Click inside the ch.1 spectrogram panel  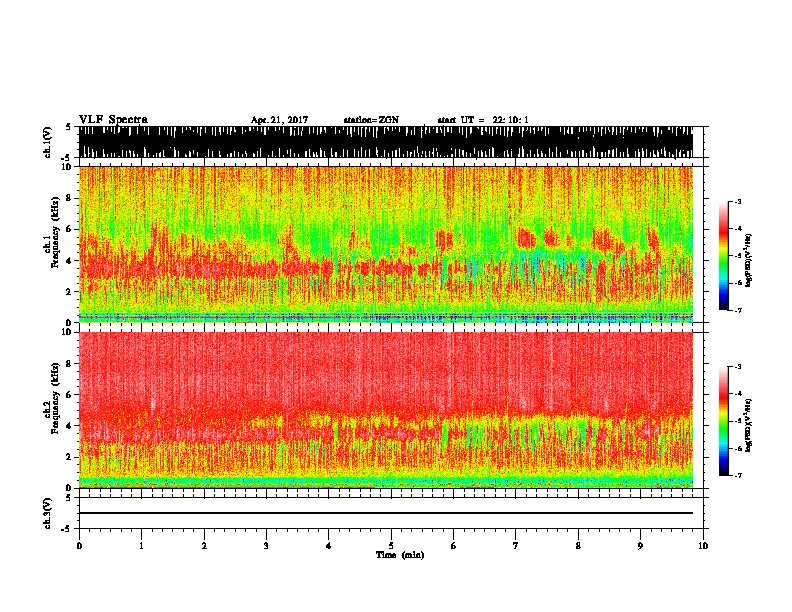coord(386,244)
